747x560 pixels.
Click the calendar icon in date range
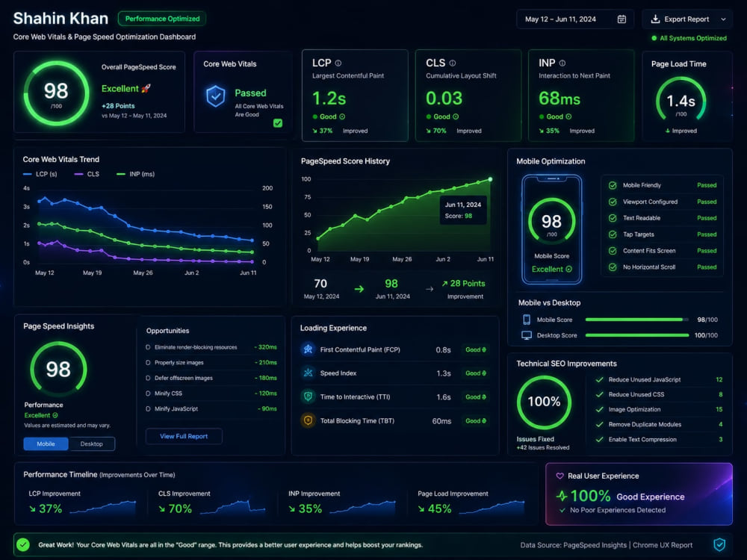(x=622, y=19)
